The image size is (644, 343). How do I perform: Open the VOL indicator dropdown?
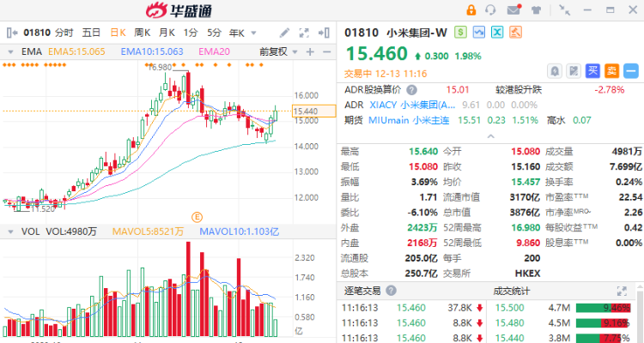(x=10, y=232)
